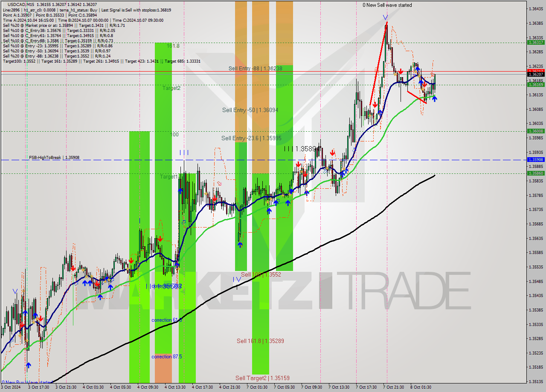The width and height of the screenshot is (546, 392).
Task: Click the 1.36435 price axis value
Action: (x=536, y=9)
